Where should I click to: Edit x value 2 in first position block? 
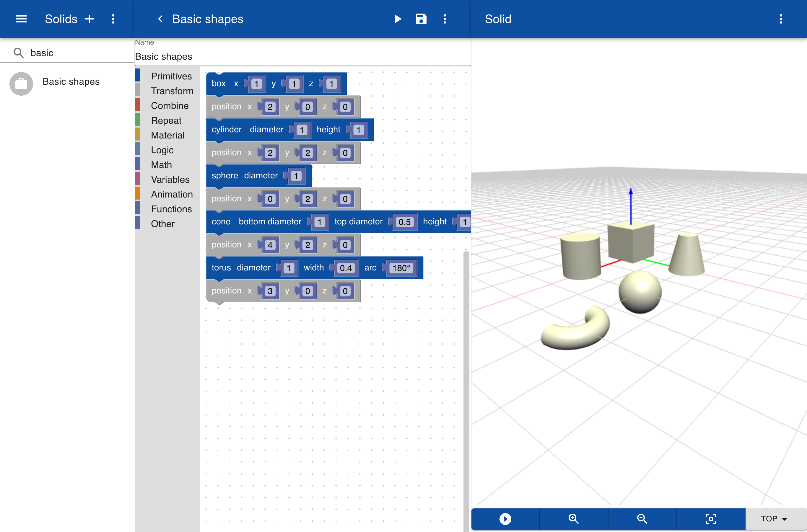[x=270, y=107]
